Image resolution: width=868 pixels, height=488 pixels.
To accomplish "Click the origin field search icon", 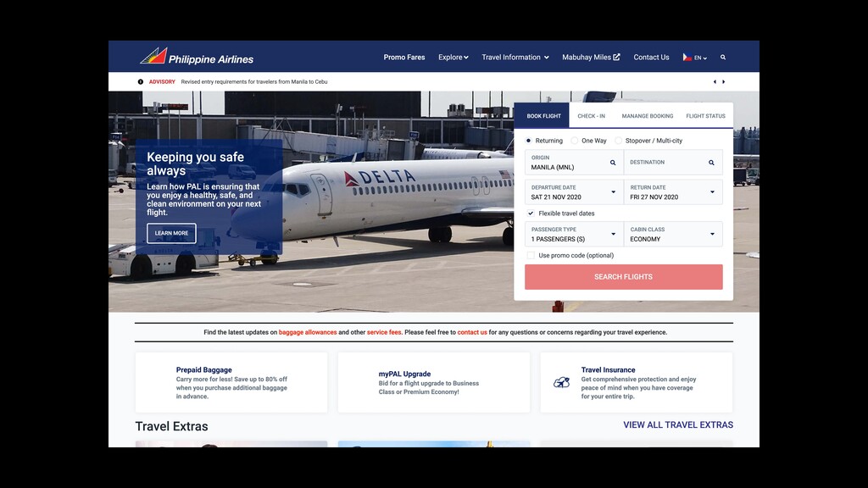I will click(x=613, y=163).
